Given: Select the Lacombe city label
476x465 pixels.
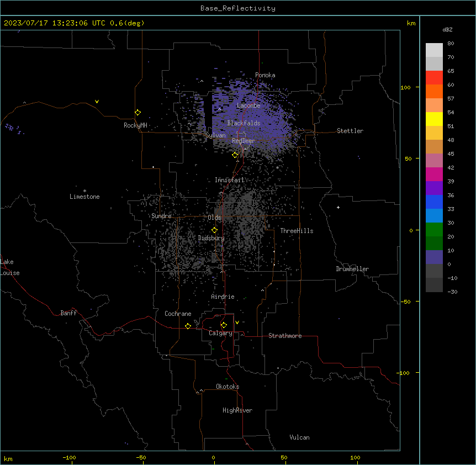Looking at the screenshot, I should click(248, 105).
